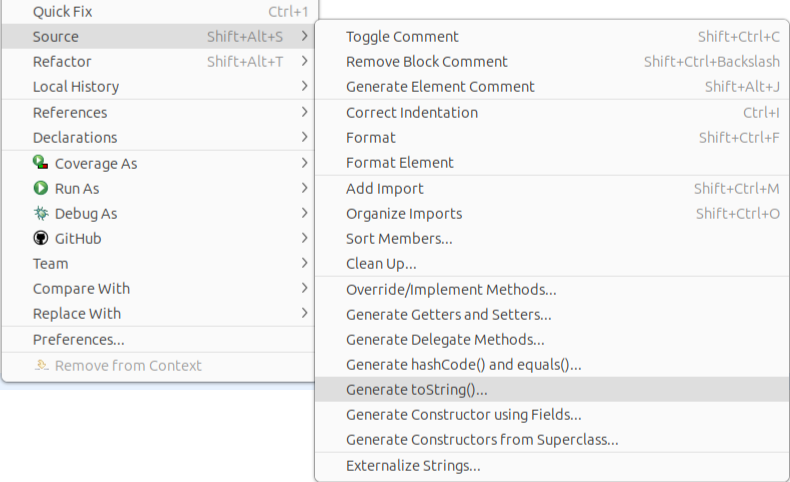Select Organize Imports option
Image resolution: width=790 pixels, height=482 pixels.
(x=404, y=213)
